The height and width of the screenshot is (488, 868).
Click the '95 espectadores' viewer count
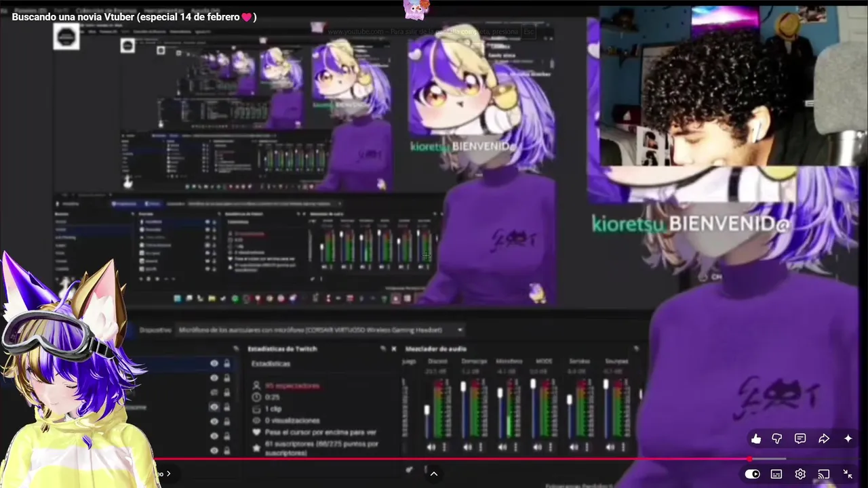tap(292, 386)
